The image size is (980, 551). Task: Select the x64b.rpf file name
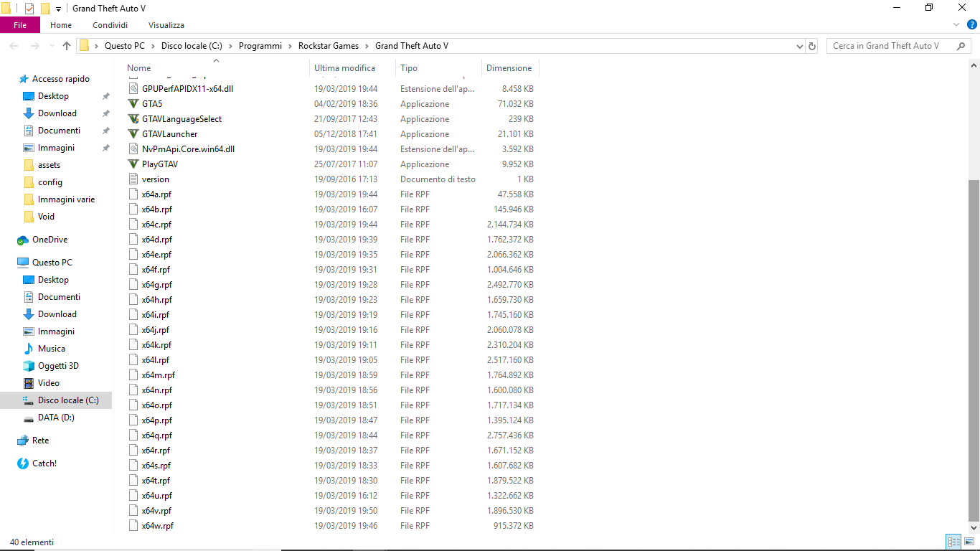(x=157, y=209)
